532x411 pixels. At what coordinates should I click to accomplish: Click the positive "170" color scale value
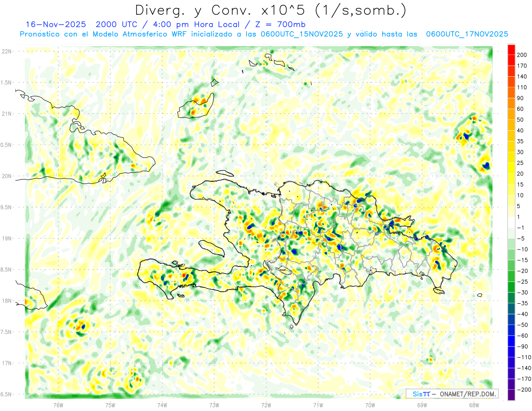point(522,66)
